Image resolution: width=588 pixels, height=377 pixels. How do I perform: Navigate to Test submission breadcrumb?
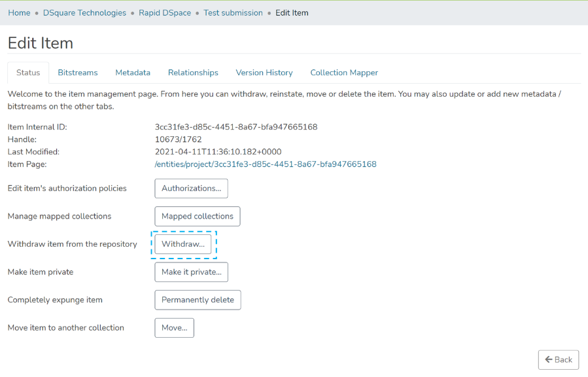(233, 13)
